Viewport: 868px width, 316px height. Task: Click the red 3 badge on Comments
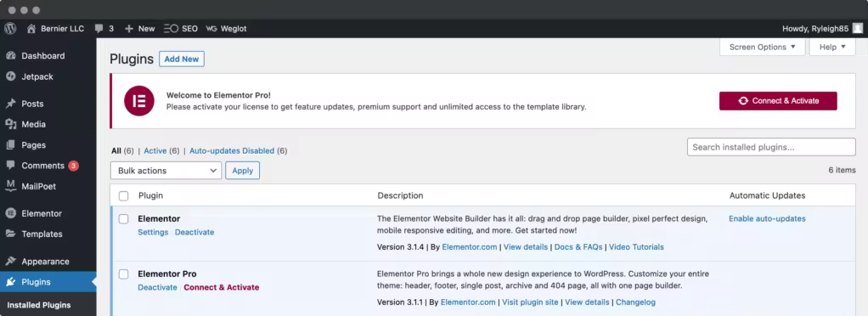(x=74, y=166)
